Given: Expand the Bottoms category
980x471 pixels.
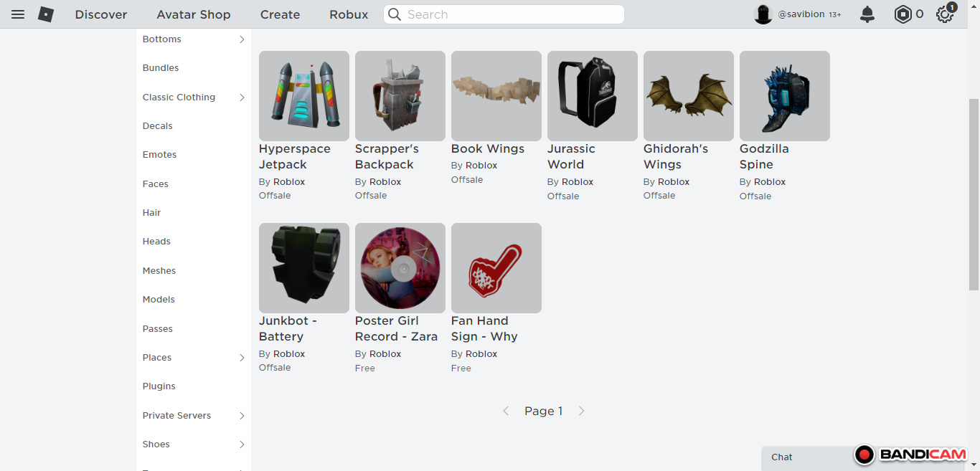Looking at the screenshot, I should tap(242, 39).
